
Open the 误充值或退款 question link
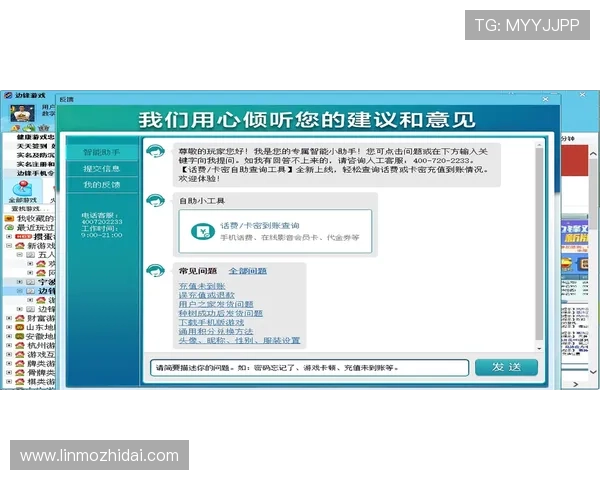(x=207, y=295)
